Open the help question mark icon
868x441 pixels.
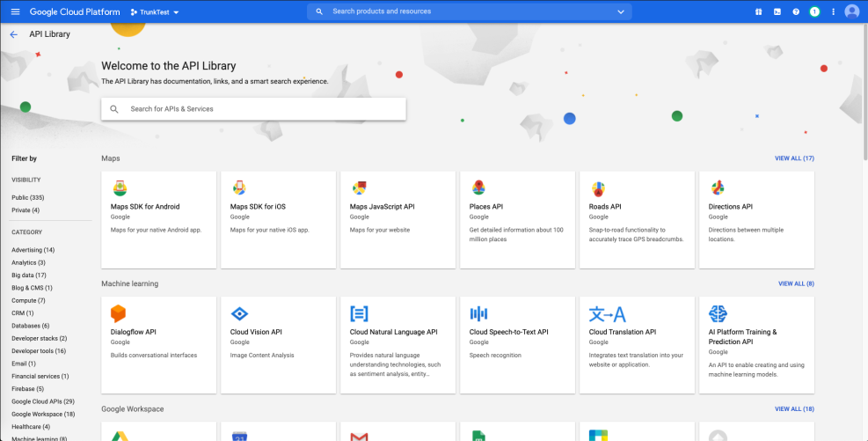(796, 11)
